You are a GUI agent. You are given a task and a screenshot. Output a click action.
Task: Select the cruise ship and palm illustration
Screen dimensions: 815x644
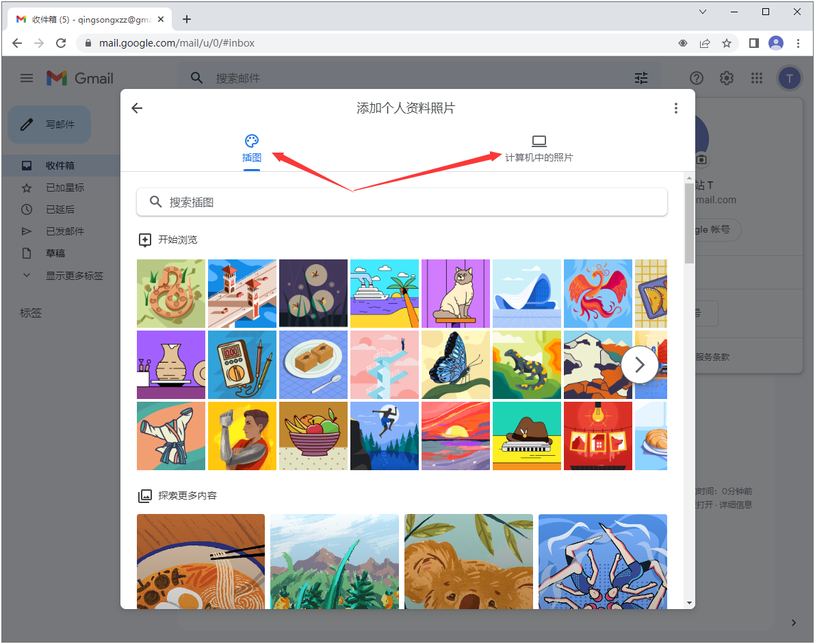(385, 294)
